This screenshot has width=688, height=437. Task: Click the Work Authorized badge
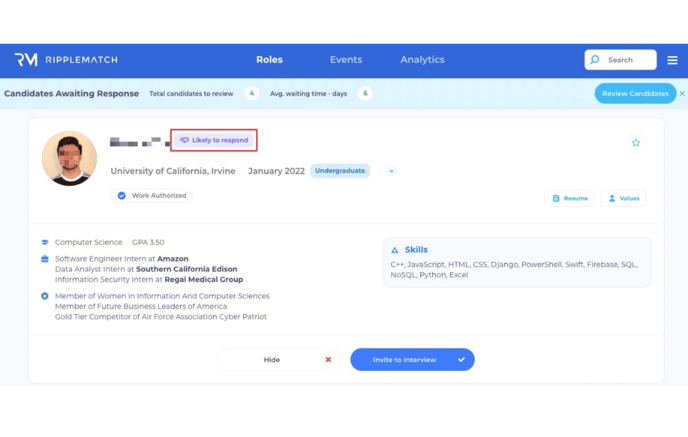[x=152, y=196]
